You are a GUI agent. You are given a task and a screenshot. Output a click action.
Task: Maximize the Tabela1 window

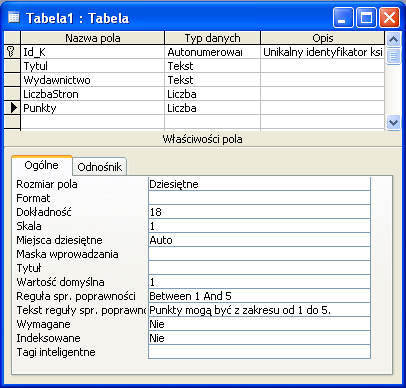click(x=366, y=17)
